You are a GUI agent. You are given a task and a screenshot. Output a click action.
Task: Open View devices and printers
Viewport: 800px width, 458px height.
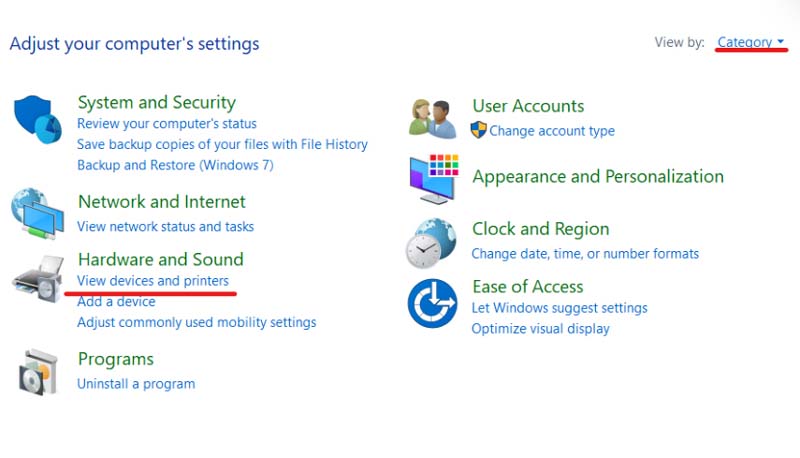click(x=153, y=281)
